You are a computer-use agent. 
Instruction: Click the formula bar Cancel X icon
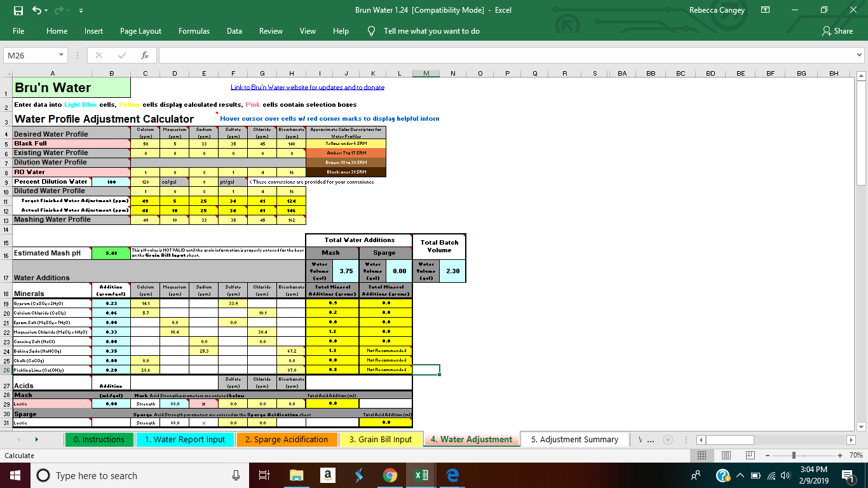click(x=99, y=55)
